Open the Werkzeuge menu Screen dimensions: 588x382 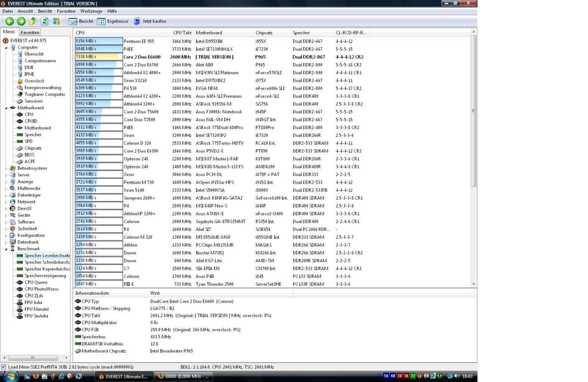[x=91, y=11]
